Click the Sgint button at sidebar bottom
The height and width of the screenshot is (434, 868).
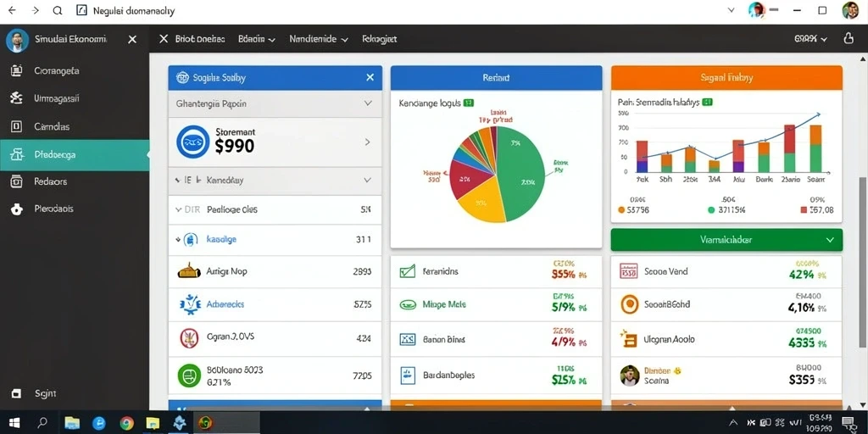[x=34, y=393]
